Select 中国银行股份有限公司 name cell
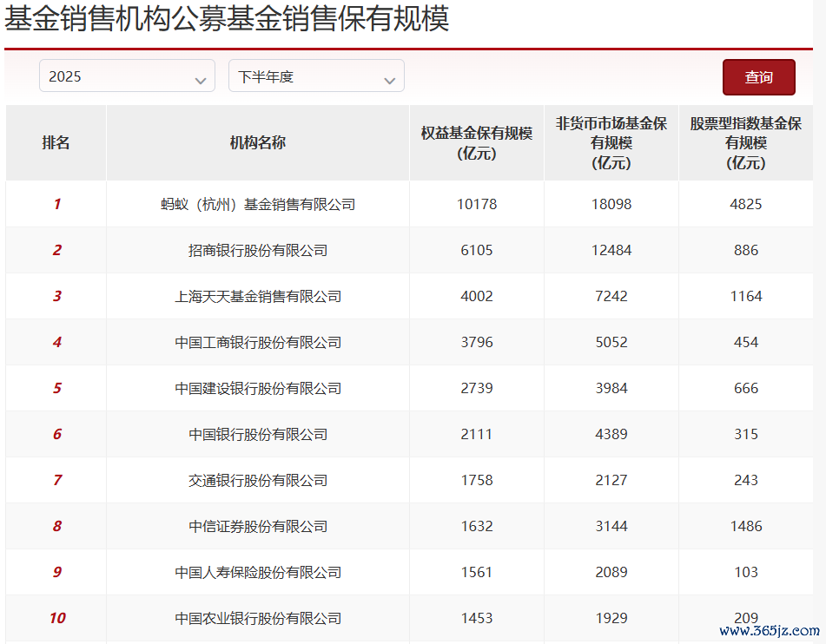 tap(258, 435)
